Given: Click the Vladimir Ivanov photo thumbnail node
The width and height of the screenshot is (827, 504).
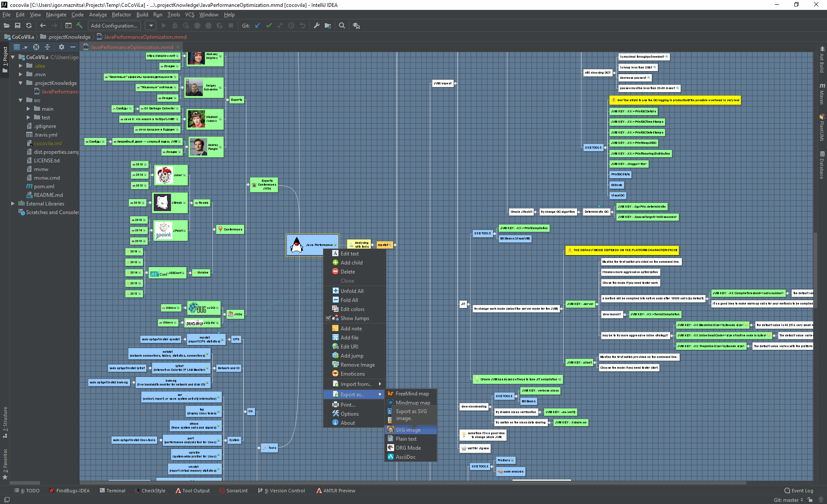Looking at the screenshot, I should pyautogui.click(x=196, y=119).
